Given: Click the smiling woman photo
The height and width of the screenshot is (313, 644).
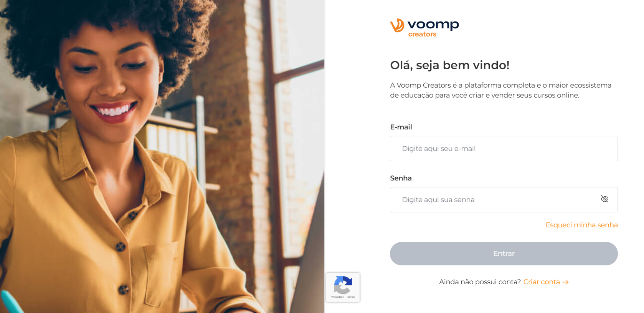Looking at the screenshot, I should pyautogui.click(x=162, y=156).
